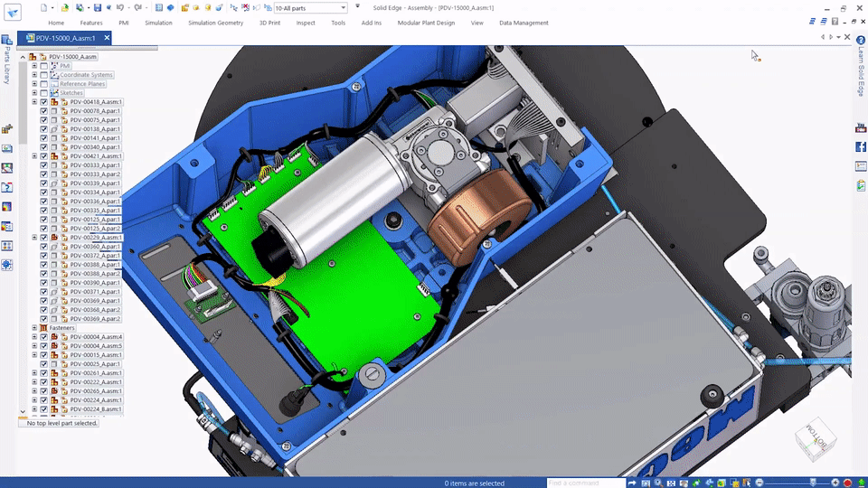Enable the Sketches checkbox
The width and height of the screenshot is (868, 488).
[43, 93]
